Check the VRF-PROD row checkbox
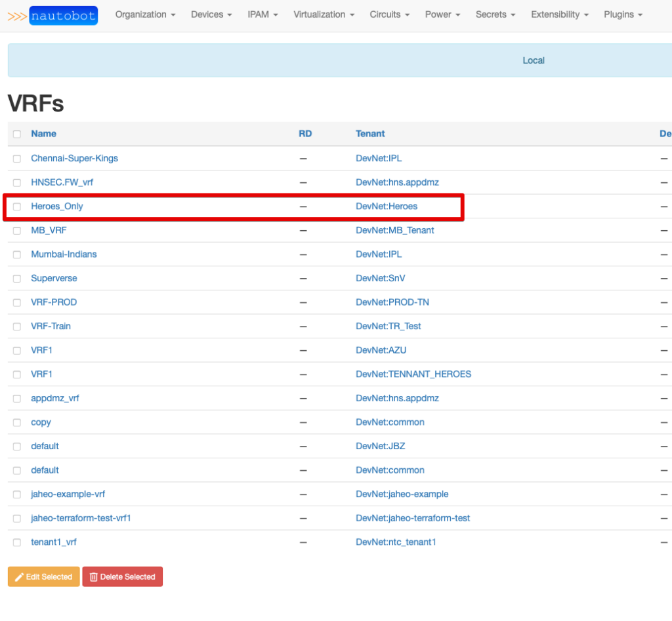The image size is (672, 621). point(16,303)
